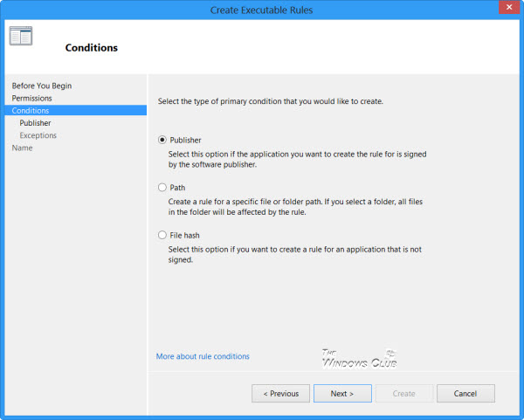Click the Publisher option label text
The width and height of the screenshot is (524, 420).
coord(185,140)
